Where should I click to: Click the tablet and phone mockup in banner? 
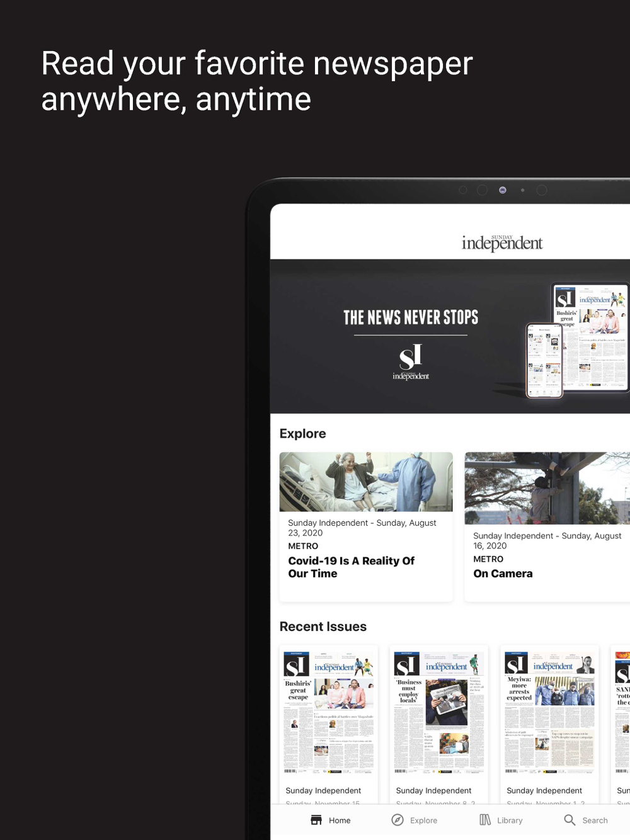(578, 341)
